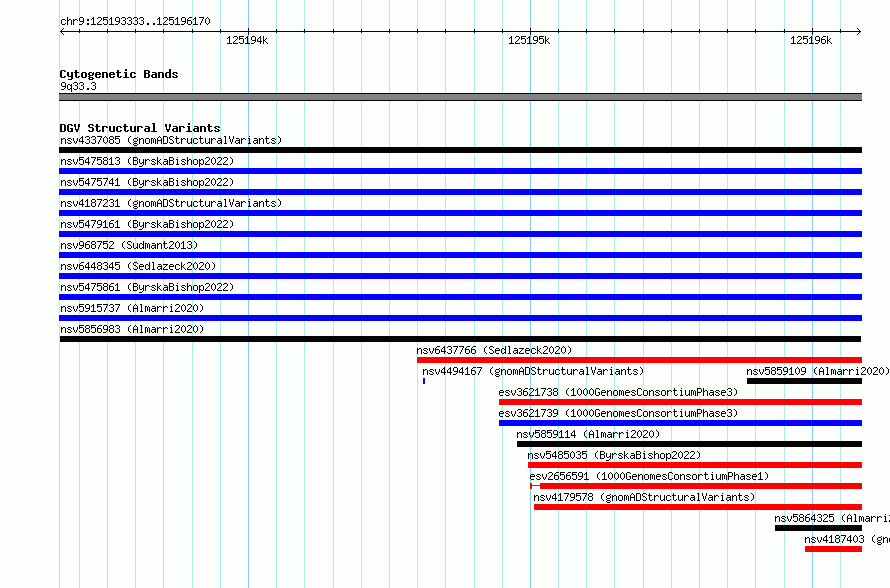Click the blue bar under nsv5475861

coord(460,297)
